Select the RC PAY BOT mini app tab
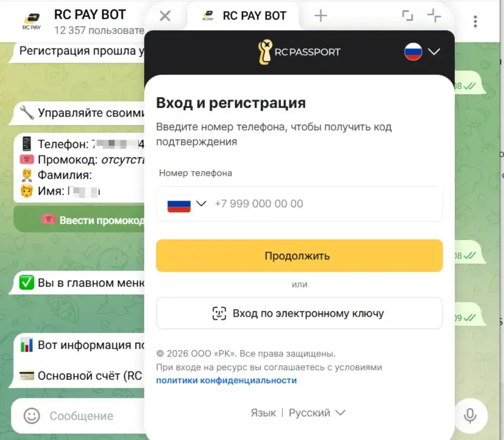Screen dimensions: 504x440 243,15
